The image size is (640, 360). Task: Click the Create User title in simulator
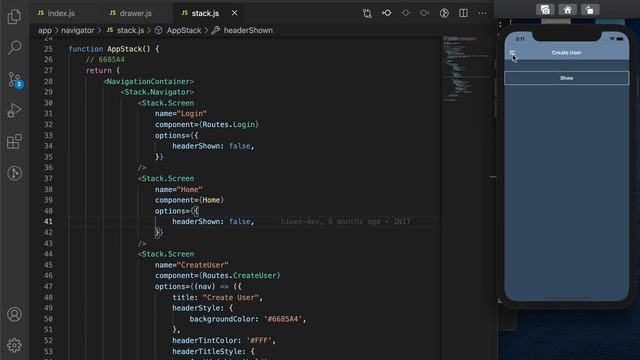pyautogui.click(x=567, y=53)
